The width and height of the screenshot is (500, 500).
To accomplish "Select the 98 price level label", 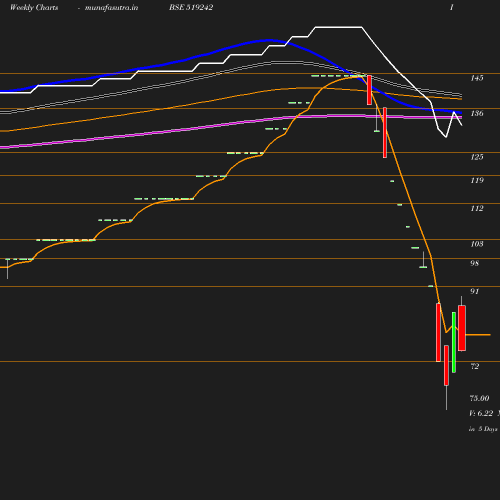I will [475, 263].
